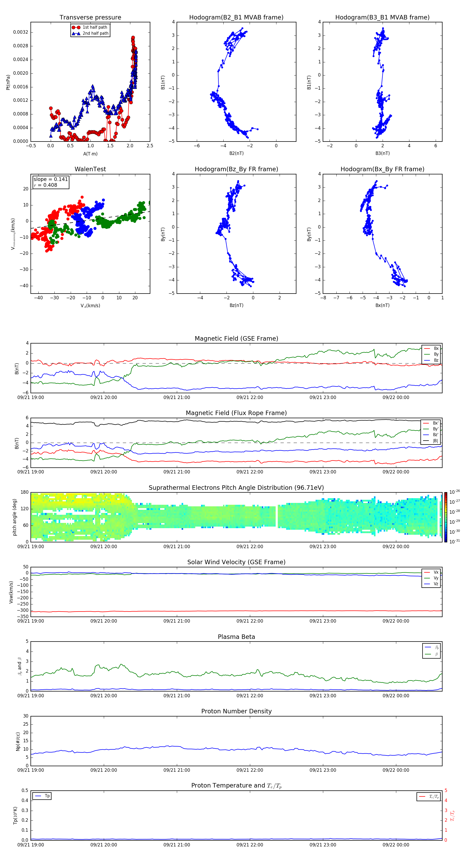Click the 10^-31 colorbar tick label

[455, 542]
